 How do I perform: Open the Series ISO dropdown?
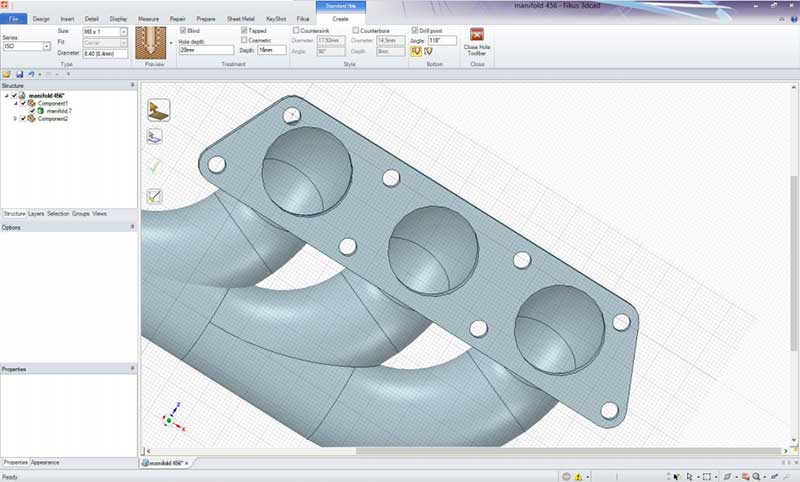(x=46, y=46)
